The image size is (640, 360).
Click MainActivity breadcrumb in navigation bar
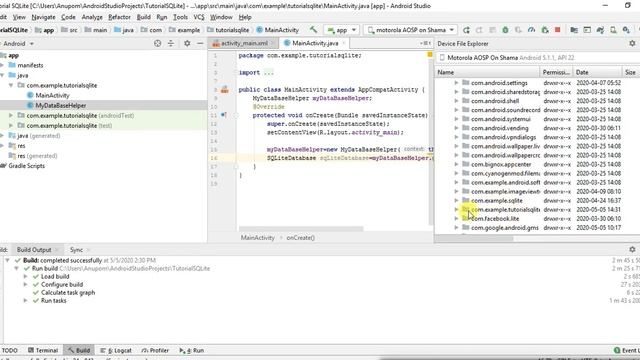(278, 30)
